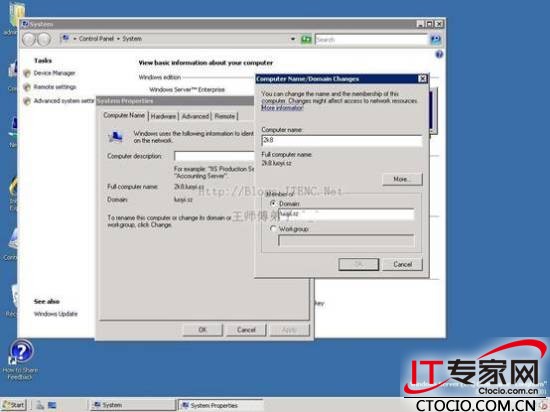Screen dimensions: 550x412
Task: Click the More... button
Action: coord(402,179)
